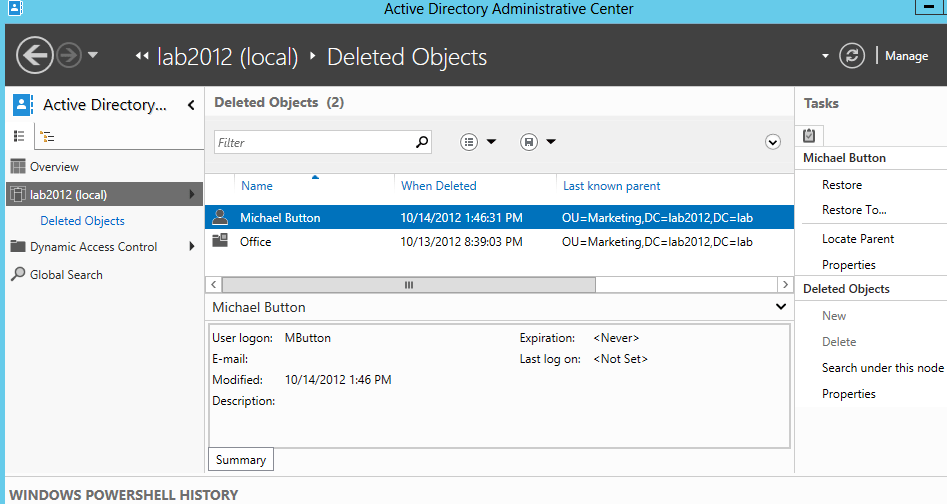Expand Dynamic Access Control submenu arrow
Viewport: 947px width, 504px height.
pyautogui.click(x=192, y=247)
